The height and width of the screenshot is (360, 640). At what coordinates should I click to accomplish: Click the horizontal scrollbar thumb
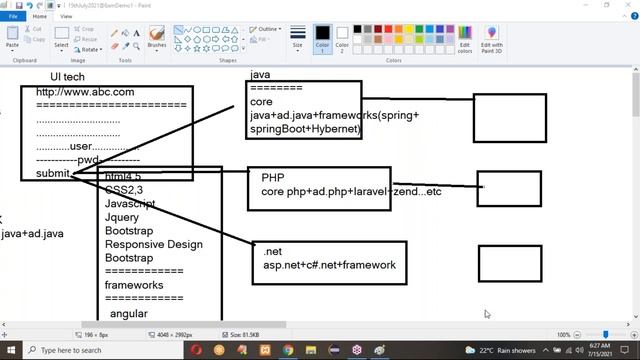[x=184, y=324]
